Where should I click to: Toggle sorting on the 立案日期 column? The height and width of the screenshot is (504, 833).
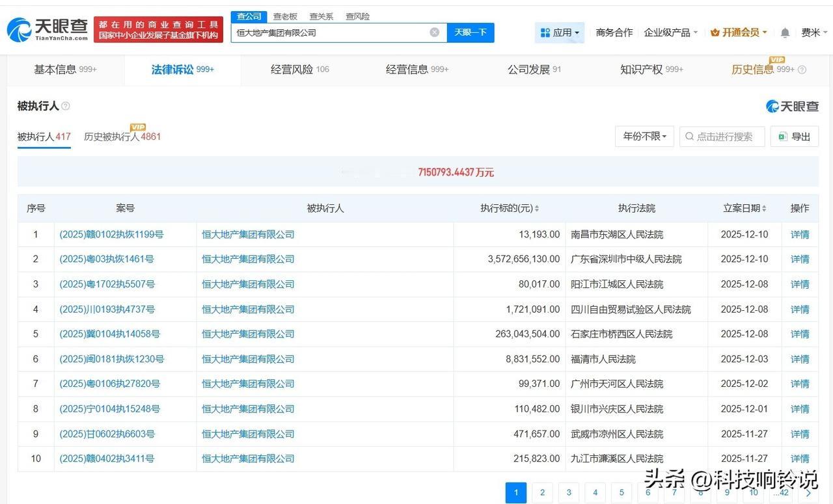click(764, 208)
